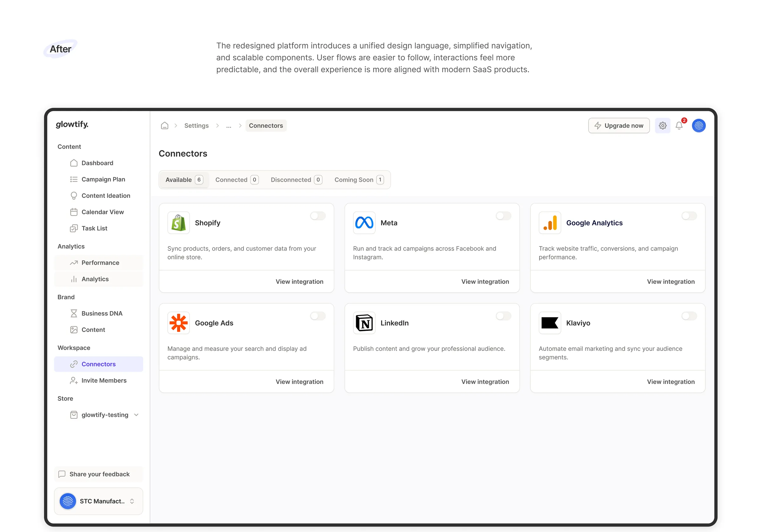
Task: Open Business DNA in sidebar
Action: [x=98, y=313]
